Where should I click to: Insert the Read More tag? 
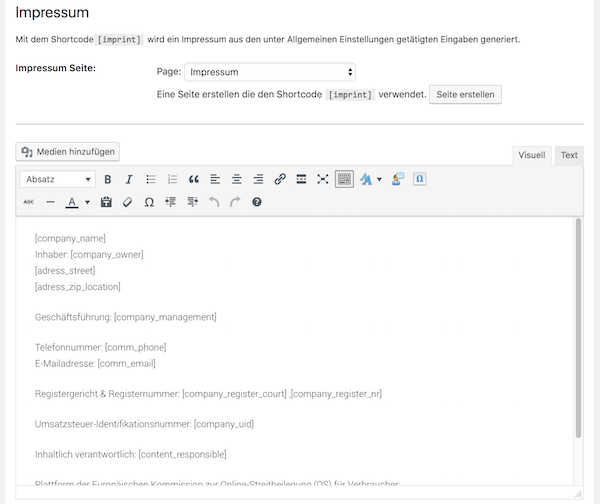(x=301, y=179)
